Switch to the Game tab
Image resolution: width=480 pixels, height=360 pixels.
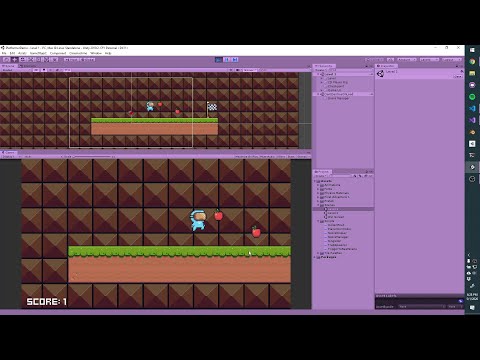(x=9, y=152)
